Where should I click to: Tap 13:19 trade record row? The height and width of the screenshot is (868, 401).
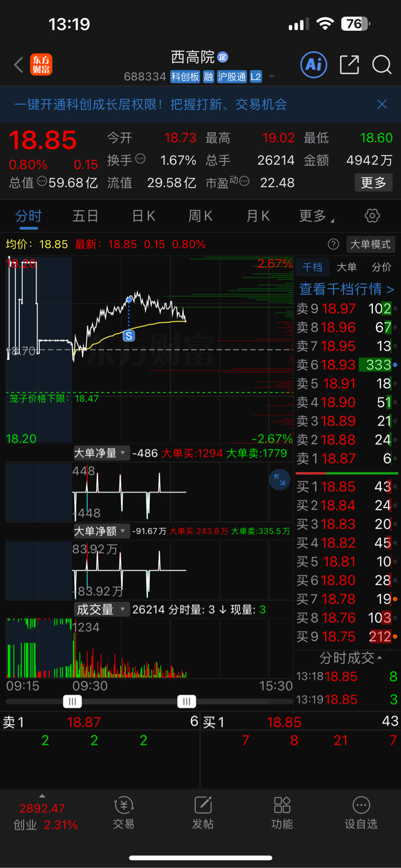click(347, 699)
